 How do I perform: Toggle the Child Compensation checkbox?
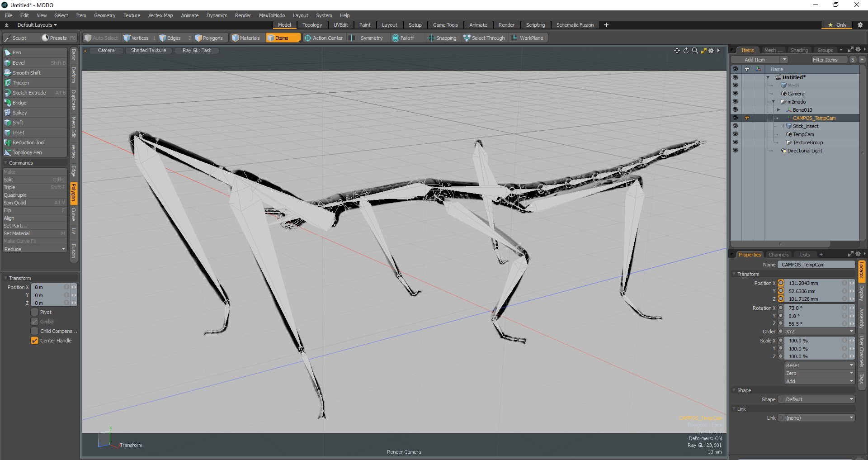point(34,331)
